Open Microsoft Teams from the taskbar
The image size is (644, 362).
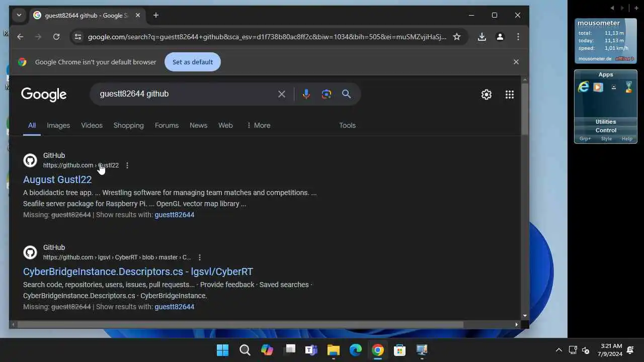pos(311,350)
